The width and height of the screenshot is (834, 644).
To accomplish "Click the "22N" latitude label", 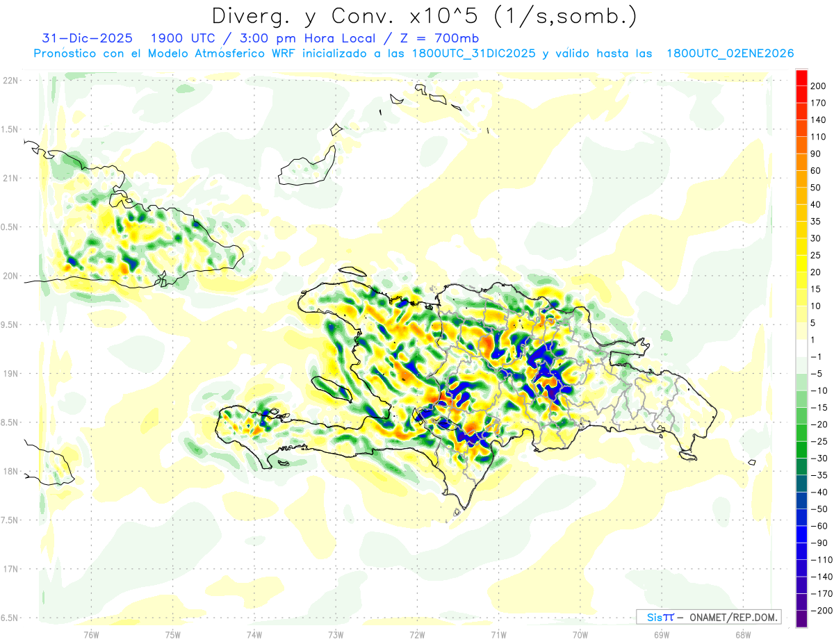I will point(10,81).
